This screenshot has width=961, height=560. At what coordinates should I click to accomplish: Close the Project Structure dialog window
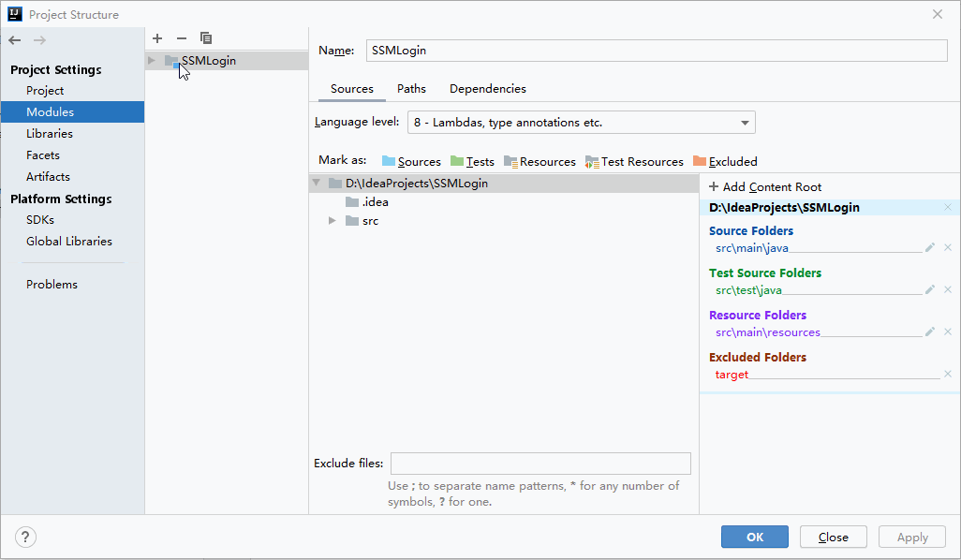point(937,14)
